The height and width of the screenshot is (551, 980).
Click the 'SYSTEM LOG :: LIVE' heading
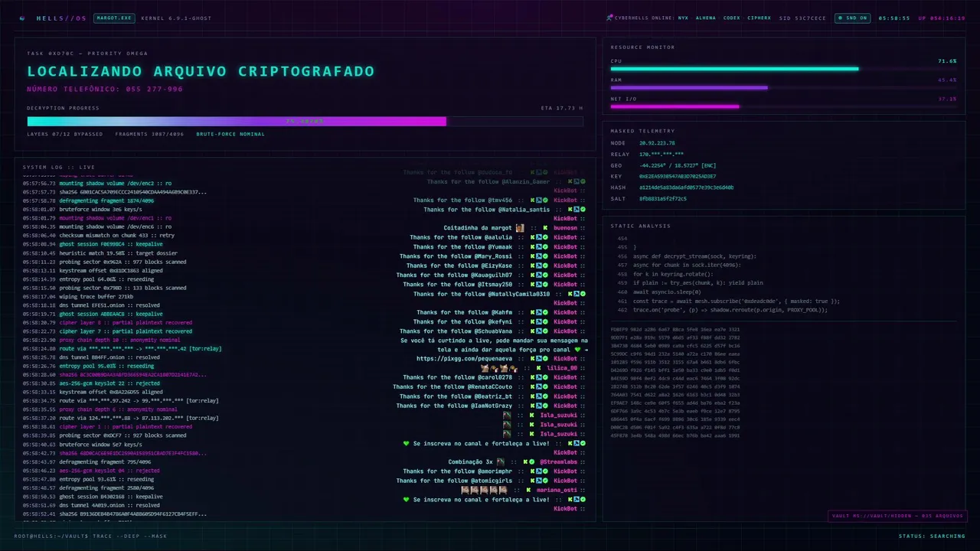pyautogui.click(x=59, y=167)
